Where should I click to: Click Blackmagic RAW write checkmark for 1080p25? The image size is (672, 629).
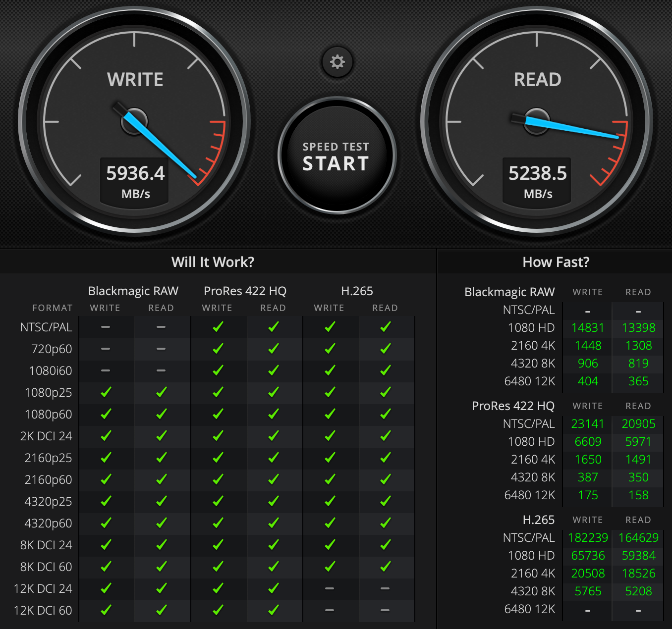click(x=106, y=392)
